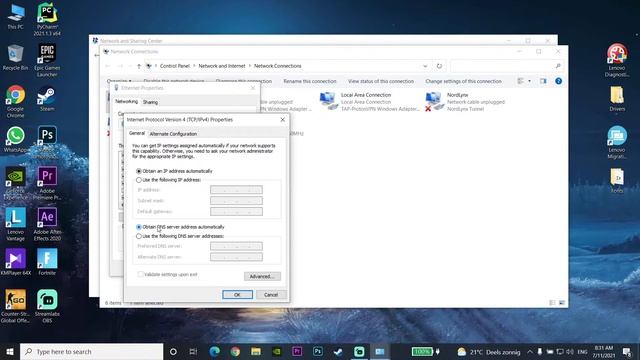The width and height of the screenshot is (640, 360).
Task: Select Obtain DNS server address automatically
Action: click(180, 227)
